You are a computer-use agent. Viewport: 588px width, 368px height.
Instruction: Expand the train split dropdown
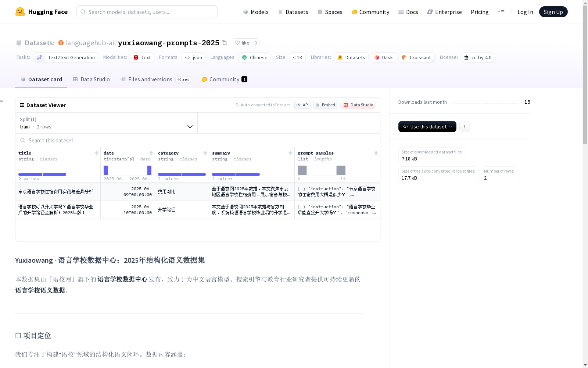pyautogui.click(x=107, y=123)
